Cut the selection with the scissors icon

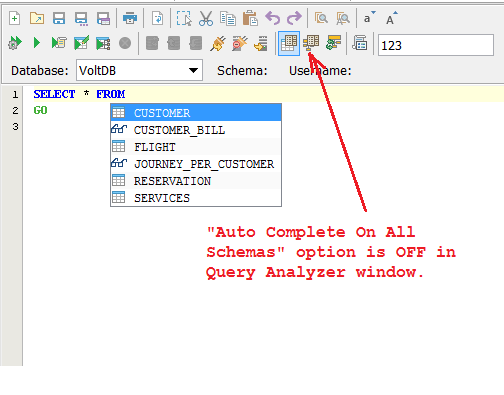click(206, 18)
